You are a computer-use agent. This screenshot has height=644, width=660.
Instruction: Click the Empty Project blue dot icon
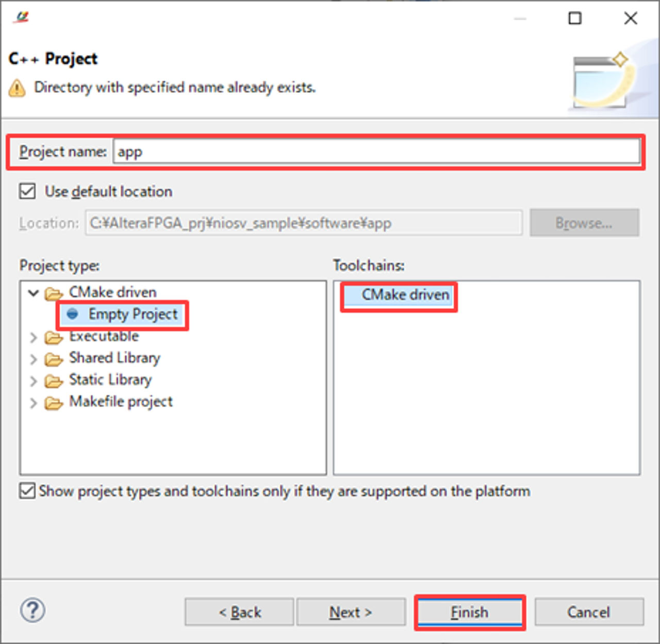[x=73, y=314]
